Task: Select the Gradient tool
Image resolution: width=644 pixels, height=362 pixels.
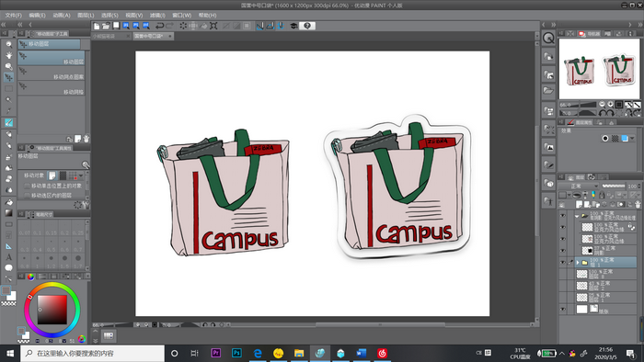Action: click(x=8, y=213)
